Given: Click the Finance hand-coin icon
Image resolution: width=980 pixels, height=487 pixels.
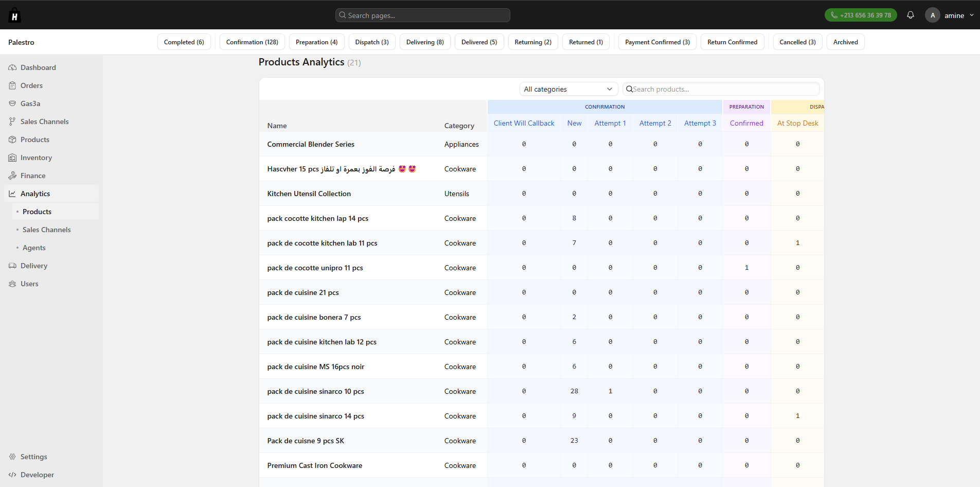Looking at the screenshot, I should point(12,176).
